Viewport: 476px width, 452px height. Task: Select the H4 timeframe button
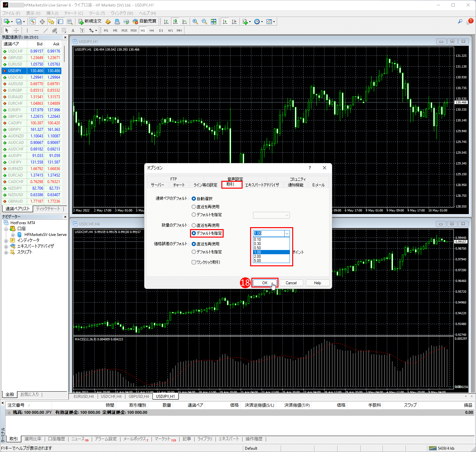(151, 30)
